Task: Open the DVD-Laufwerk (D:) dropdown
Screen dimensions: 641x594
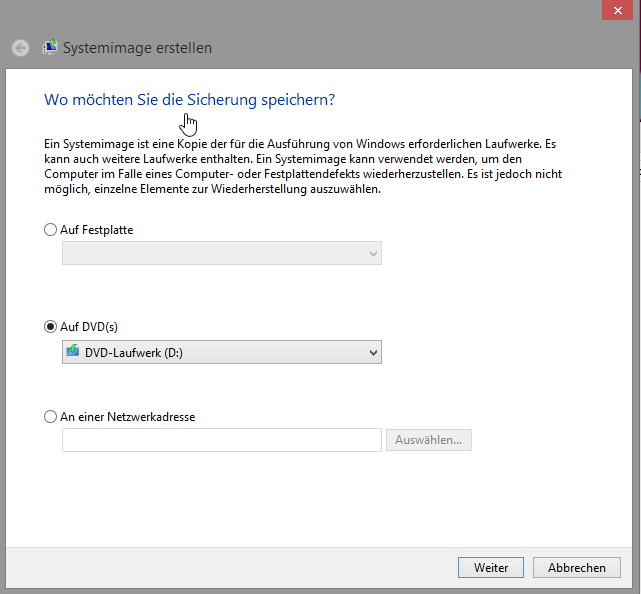Action: tap(222, 352)
